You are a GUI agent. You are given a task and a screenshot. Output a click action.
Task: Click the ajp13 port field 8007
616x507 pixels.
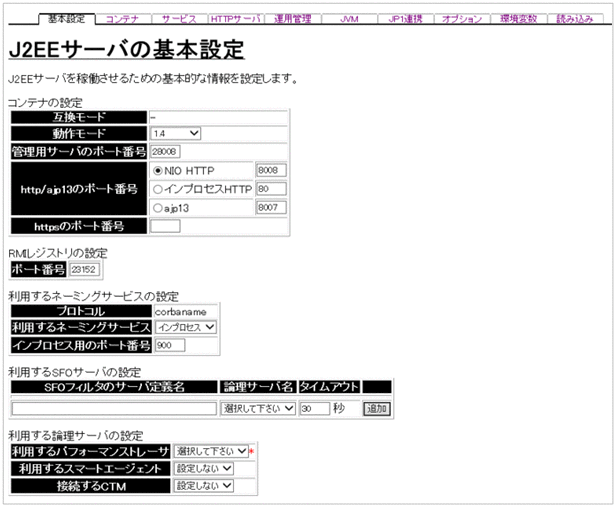click(271, 207)
